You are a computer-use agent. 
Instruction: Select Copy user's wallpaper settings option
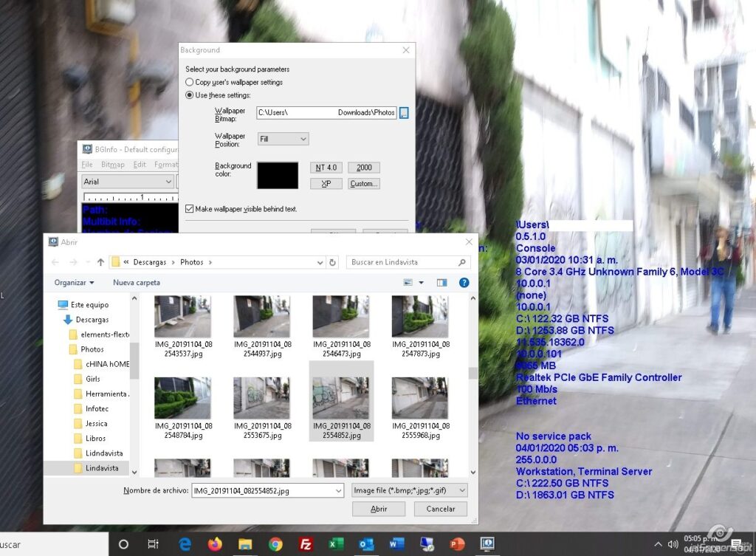click(x=190, y=83)
